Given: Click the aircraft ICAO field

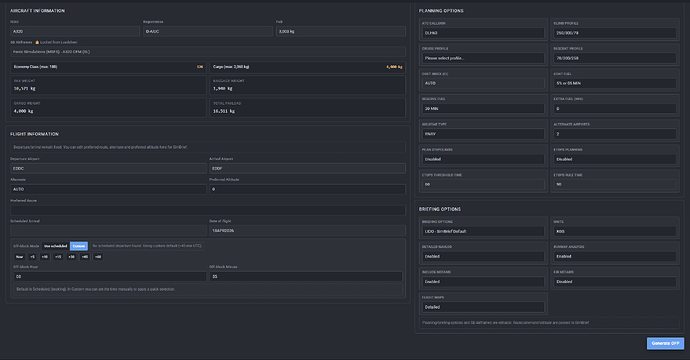Looking at the screenshot, I should (75, 32).
